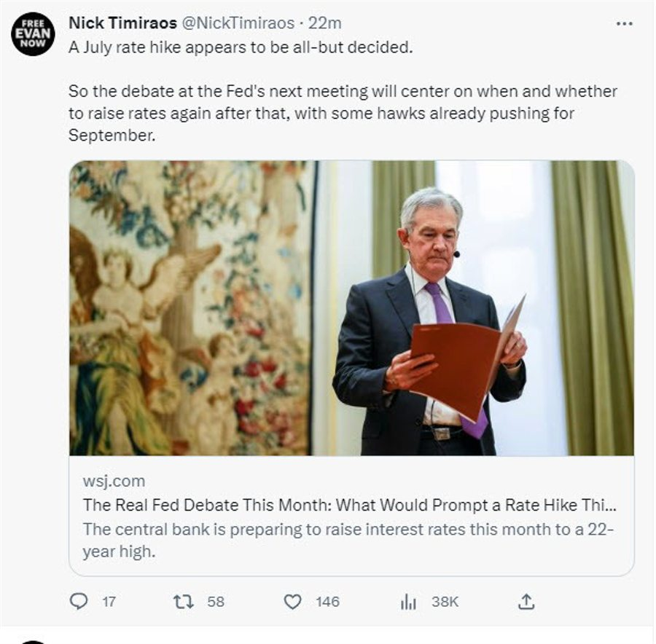
Task: Click the retweet arrows icon
Action: [182, 601]
